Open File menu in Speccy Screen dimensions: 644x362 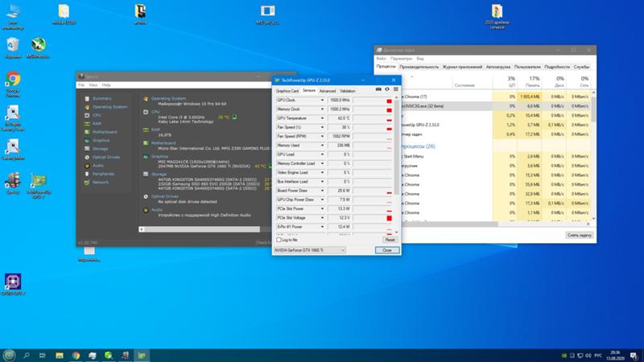[x=81, y=85]
